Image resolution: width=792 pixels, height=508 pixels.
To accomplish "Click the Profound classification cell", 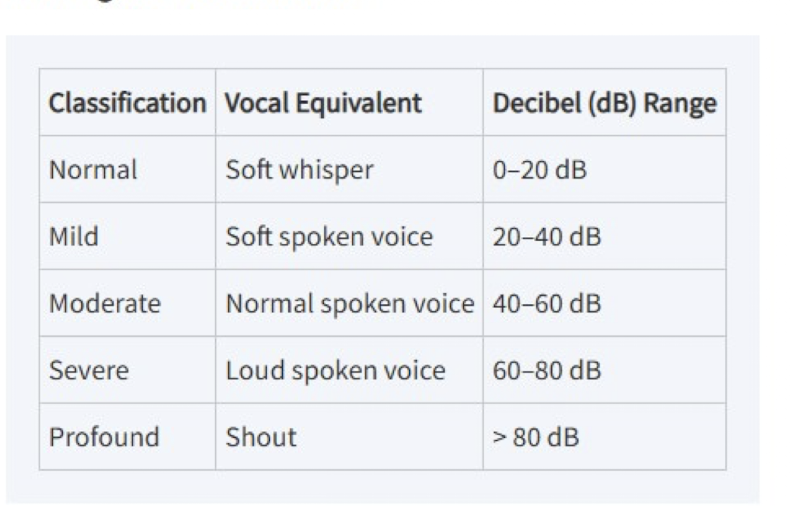I will 104,437.
